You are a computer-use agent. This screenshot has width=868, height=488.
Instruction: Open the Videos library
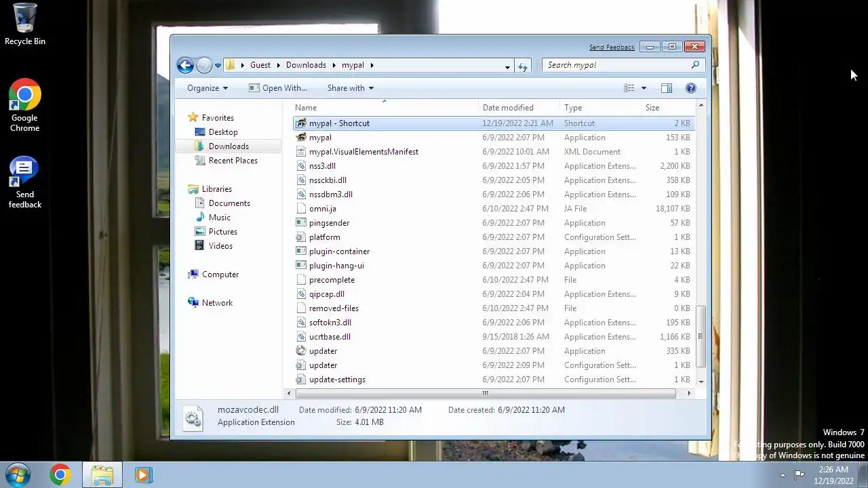[x=220, y=246]
